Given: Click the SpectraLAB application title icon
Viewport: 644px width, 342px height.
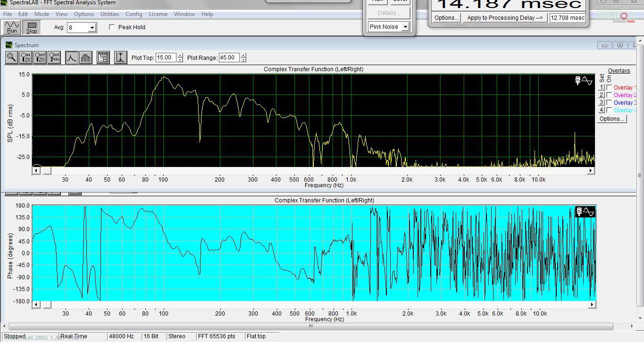Looking at the screenshot, I should pos(4,2).
